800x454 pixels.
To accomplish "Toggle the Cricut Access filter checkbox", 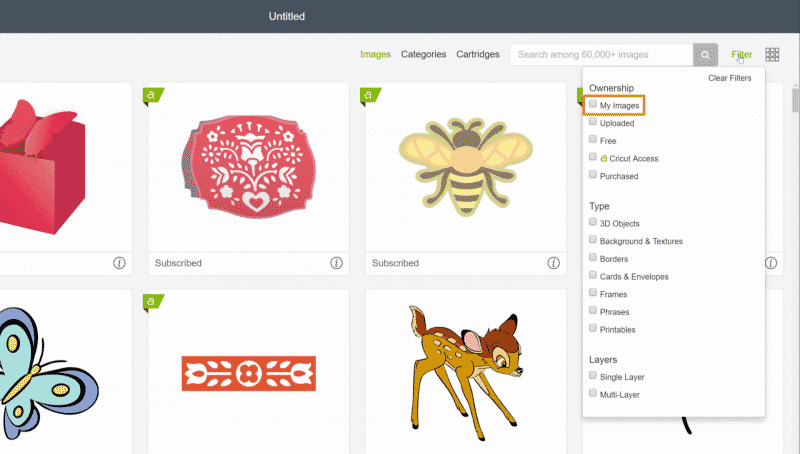I will 592,157.
